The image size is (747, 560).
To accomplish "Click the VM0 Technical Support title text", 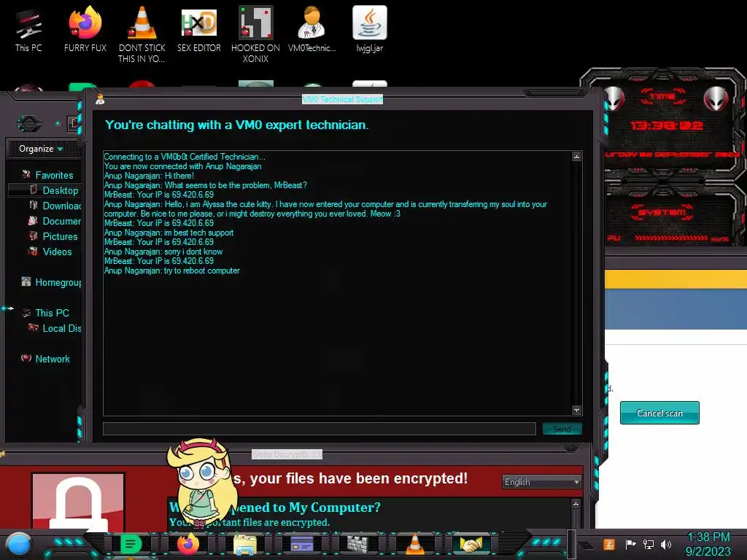I will pos(342,99).
